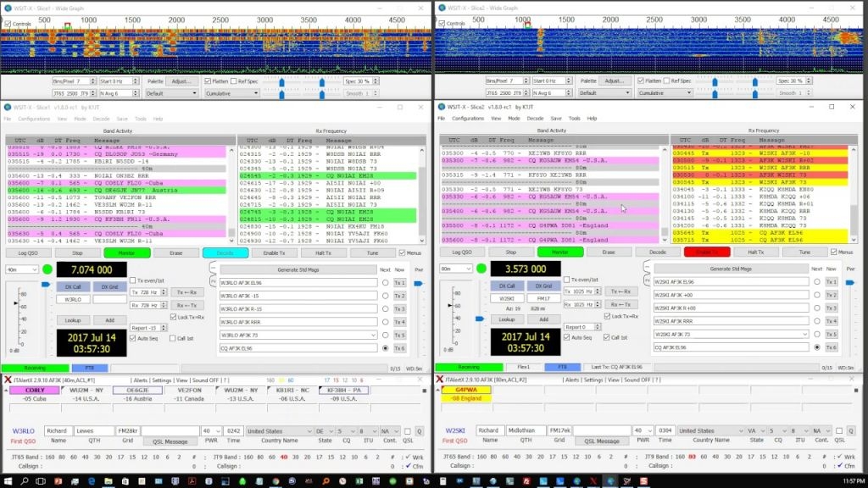Toggle Flatten checkbox in Slice1 Wide Graph
The height and width of the screenshot is (488, 868).
208,81
